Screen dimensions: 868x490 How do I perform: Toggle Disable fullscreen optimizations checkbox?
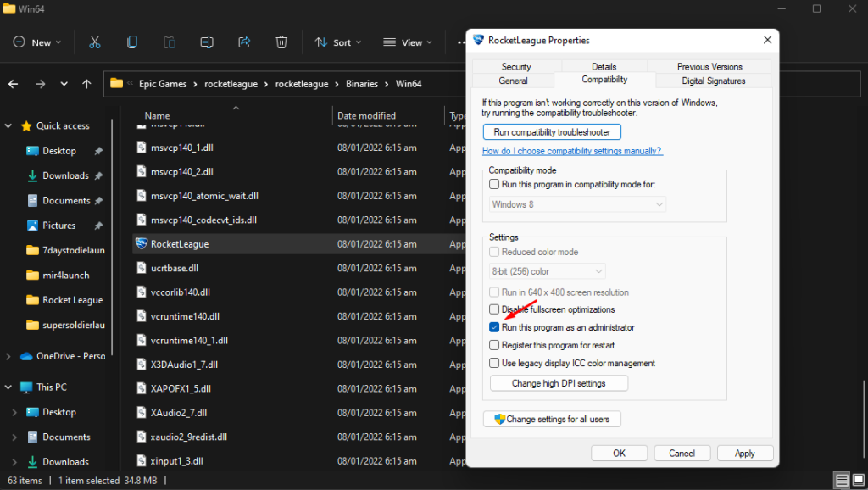[x=494, y=309]
